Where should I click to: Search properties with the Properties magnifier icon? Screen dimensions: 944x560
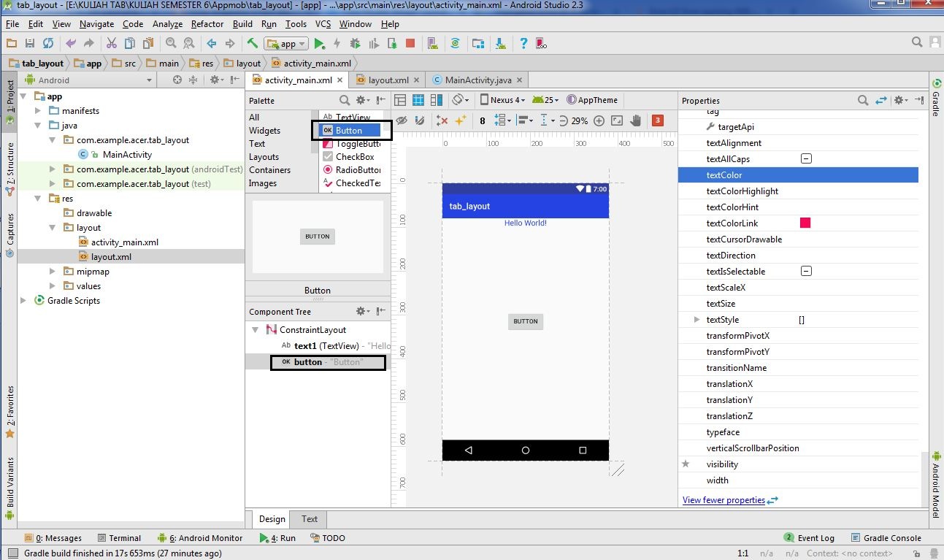[863, 100]
